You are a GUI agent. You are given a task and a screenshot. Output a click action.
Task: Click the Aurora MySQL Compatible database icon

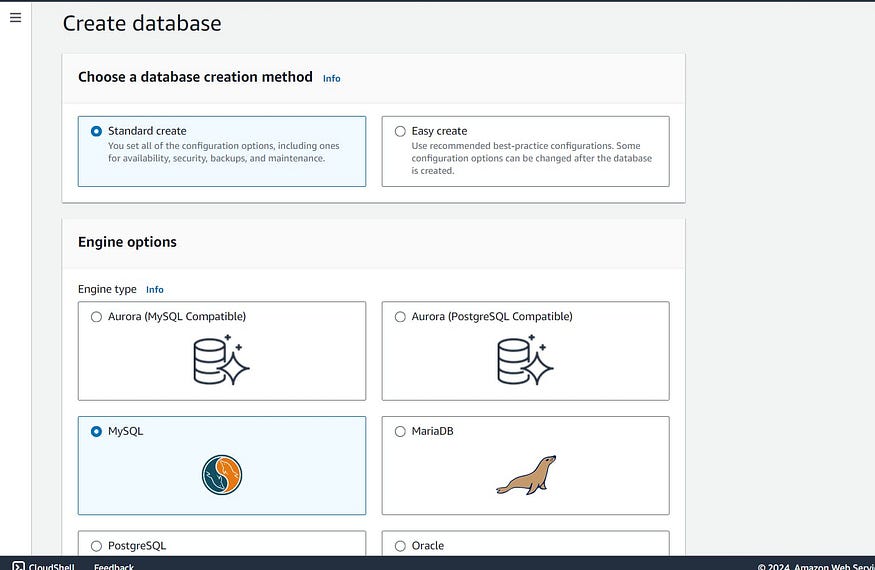(221, 360)
